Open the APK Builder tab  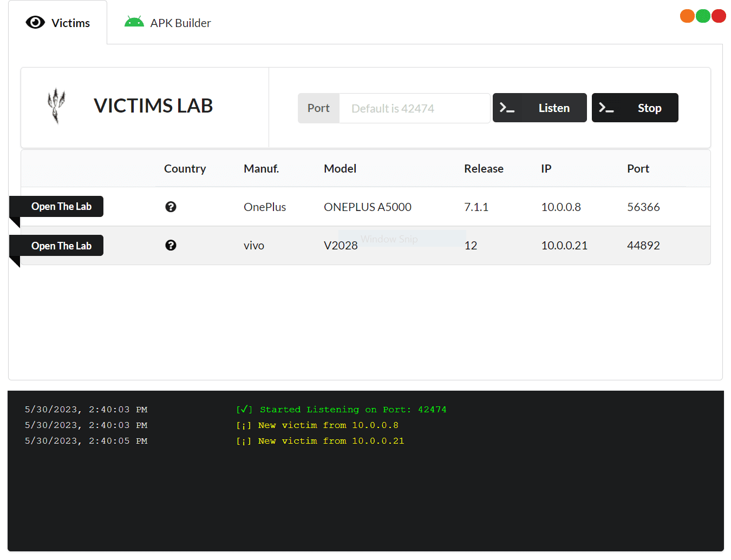[x=168, y=23]
